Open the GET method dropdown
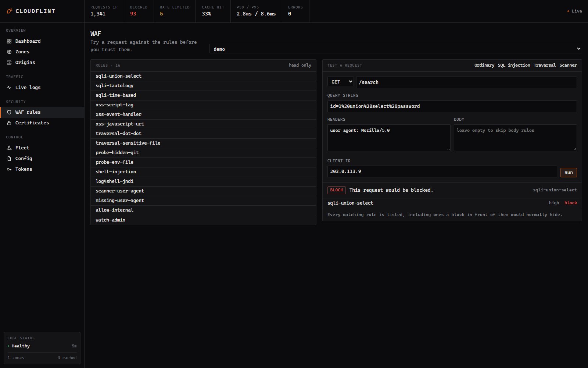588x368 pixels. [340, 82]
